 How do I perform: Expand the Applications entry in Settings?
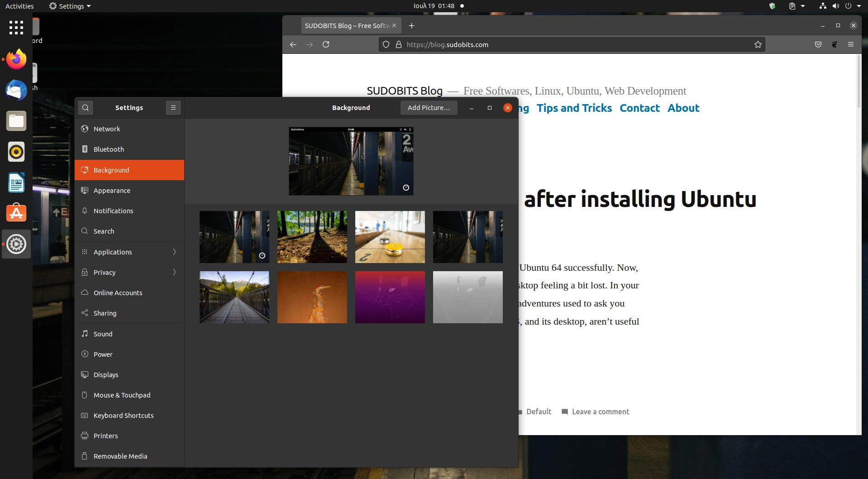113,252
